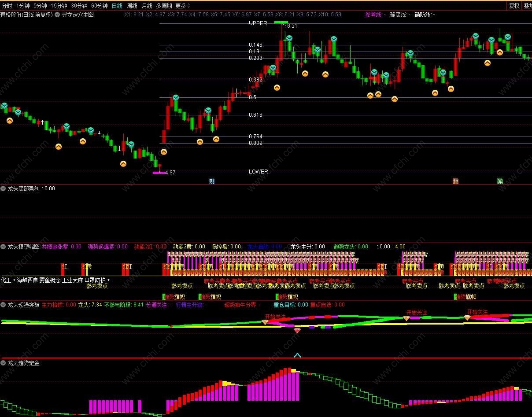Switch to the 月线 monthly chart tab

[147, 6]
